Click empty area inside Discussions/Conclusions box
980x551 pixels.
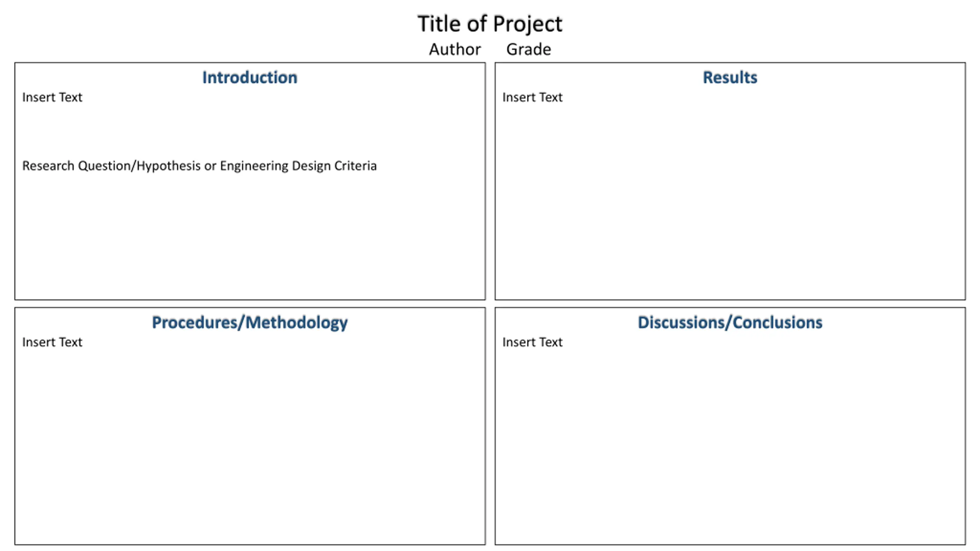730,444
